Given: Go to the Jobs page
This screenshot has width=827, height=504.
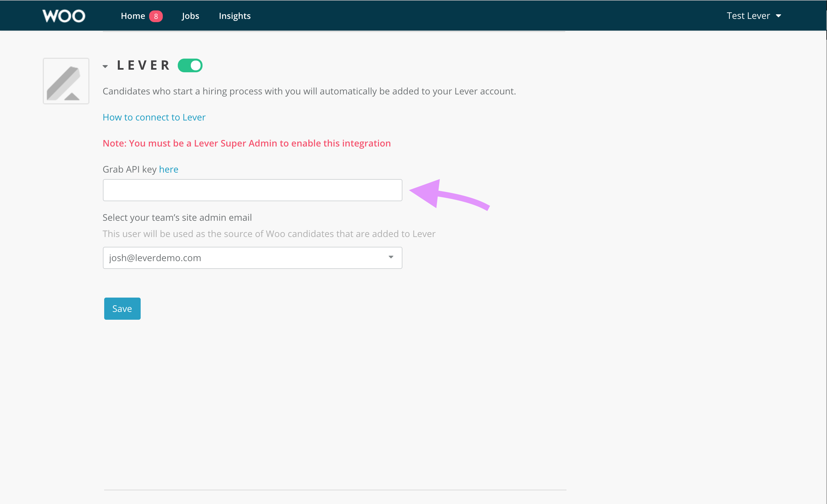Looking at the screenshot, I should pos(190,16).
